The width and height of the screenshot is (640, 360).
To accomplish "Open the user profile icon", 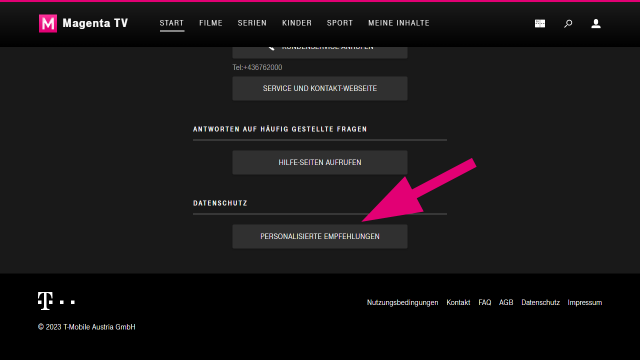I will click(x=596, y=24).
